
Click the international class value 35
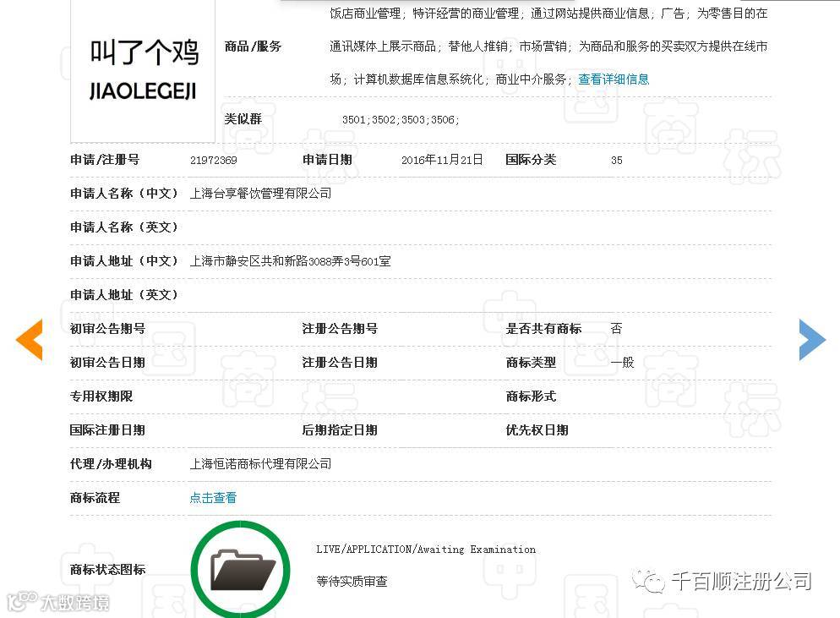[617, 161]
